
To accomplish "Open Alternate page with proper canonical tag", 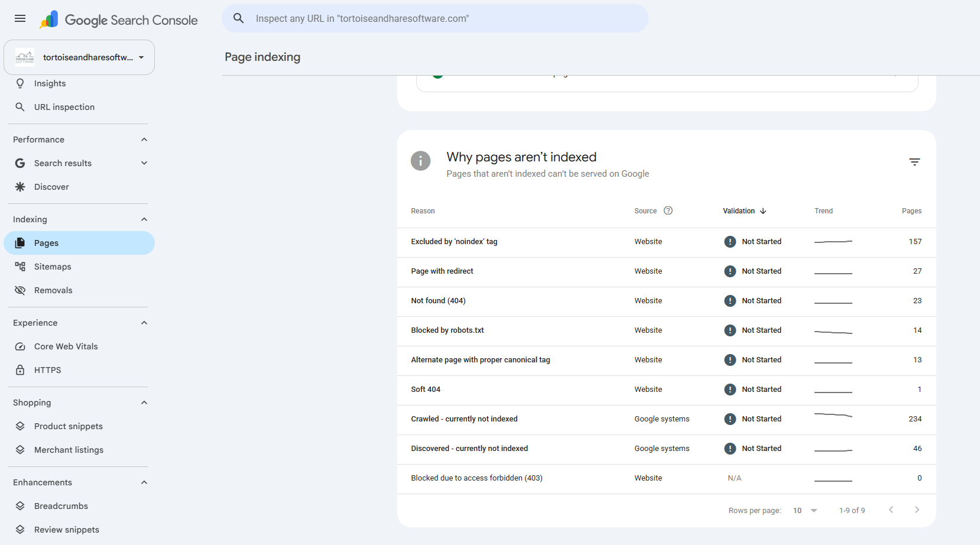I will tap(667, 360).
